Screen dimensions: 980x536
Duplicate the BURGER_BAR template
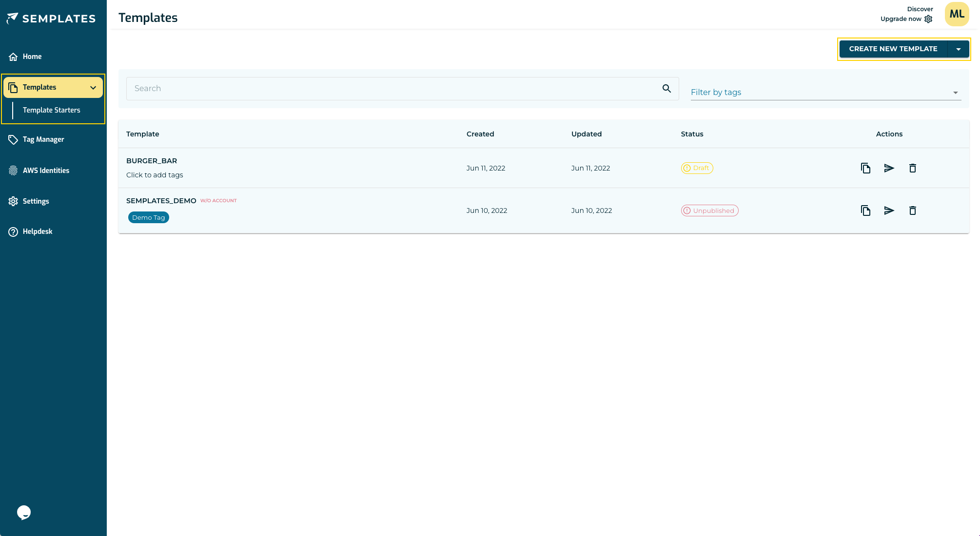[x=865, y=168]
